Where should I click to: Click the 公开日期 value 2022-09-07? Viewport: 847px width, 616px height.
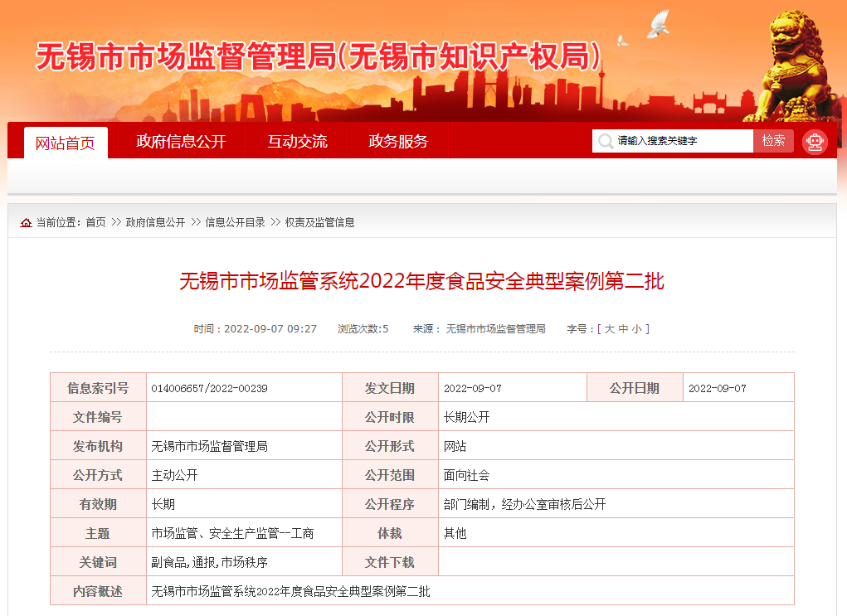pyautogui.click(x=718, y=389)
